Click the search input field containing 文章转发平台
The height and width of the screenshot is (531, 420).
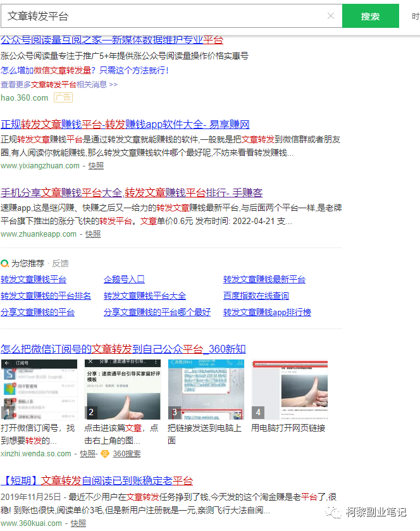click(164, 16)
